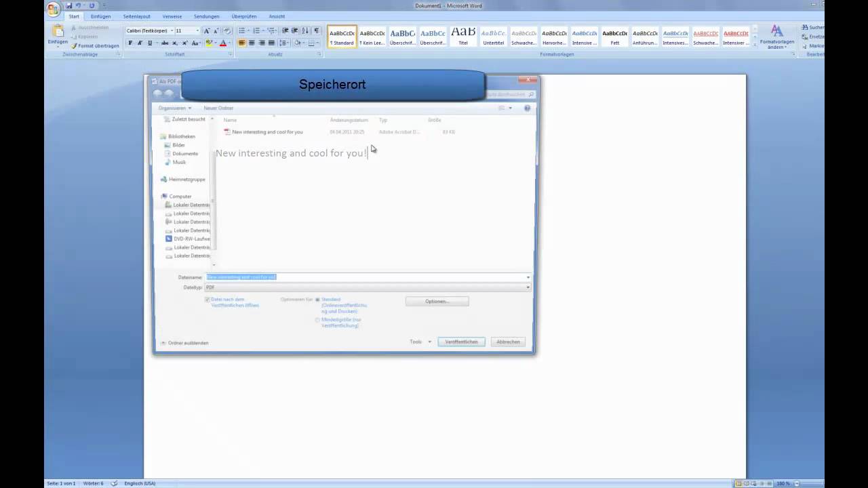Open the Seitenlayout tab
This screenshot has width=868, height=488.
(137, 16)
